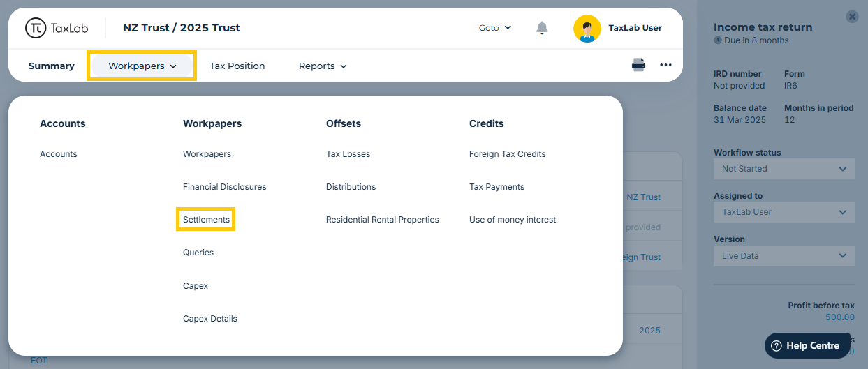Switch to the Summary tab

coord(51,66)
